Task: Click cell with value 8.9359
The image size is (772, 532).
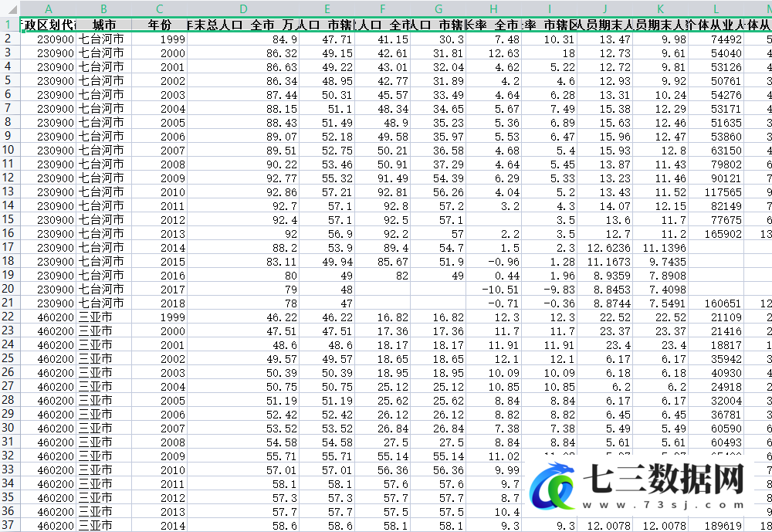Action: tap(605, 276)
